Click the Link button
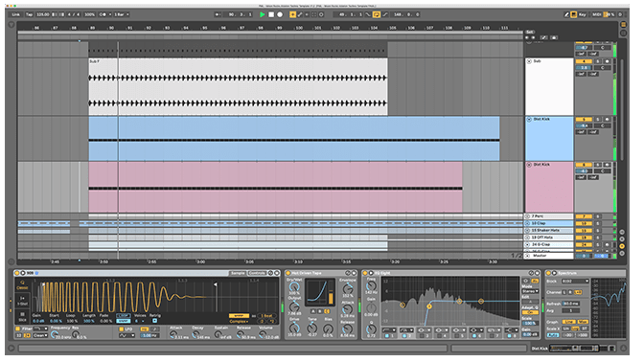Image resolution: width=644 pixels, height=362 pixels. click(x=15, y=14)
